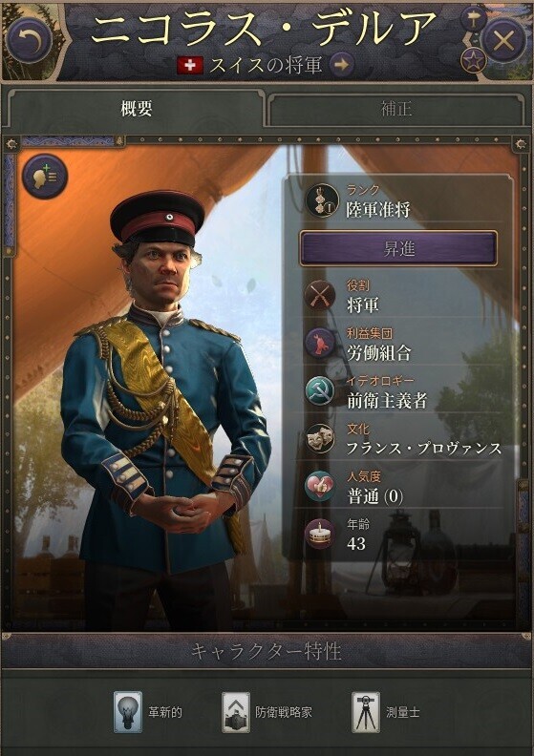The image size is (534, 756).
Task: Go to Switzerland via arrow button
Action: 342,64
